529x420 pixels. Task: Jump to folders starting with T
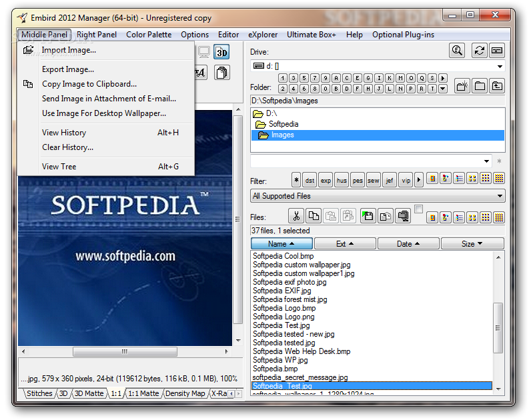tap(432, 89)
